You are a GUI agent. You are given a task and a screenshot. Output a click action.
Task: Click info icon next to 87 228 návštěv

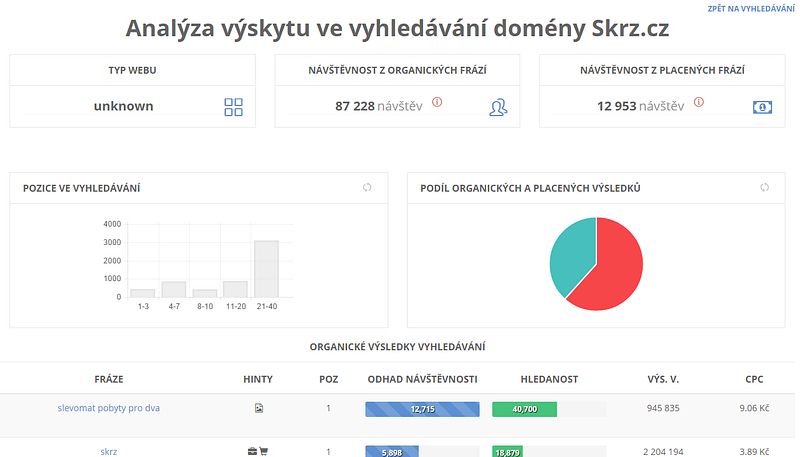click(437, 102)
